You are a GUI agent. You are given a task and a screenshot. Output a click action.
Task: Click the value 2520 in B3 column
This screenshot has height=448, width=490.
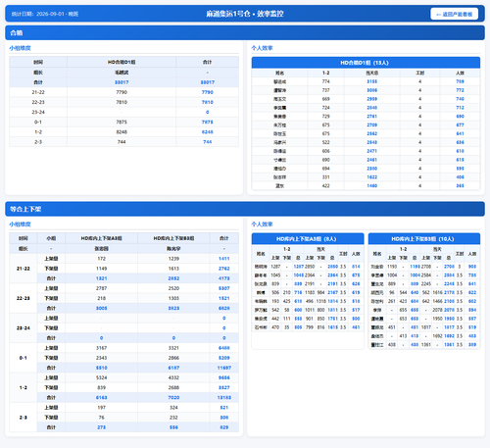pyautogui.click(x=173, y=288)
